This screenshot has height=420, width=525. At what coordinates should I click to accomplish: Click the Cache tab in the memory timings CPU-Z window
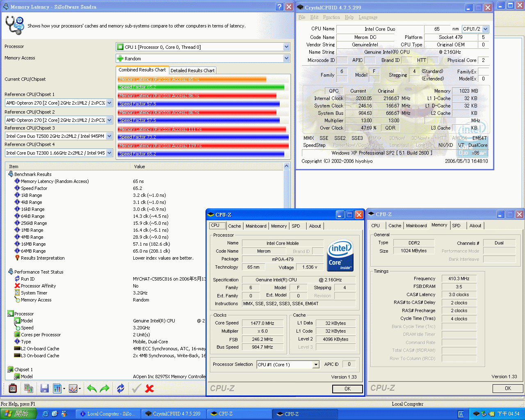pyautogui.click(x=395, y=226)
